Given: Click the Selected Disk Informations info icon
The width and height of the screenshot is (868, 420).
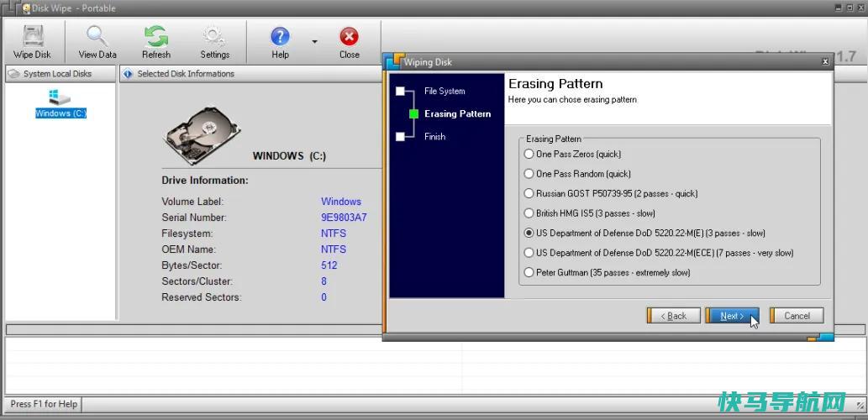Looking at the screenshot, I should tap(128, 74).
